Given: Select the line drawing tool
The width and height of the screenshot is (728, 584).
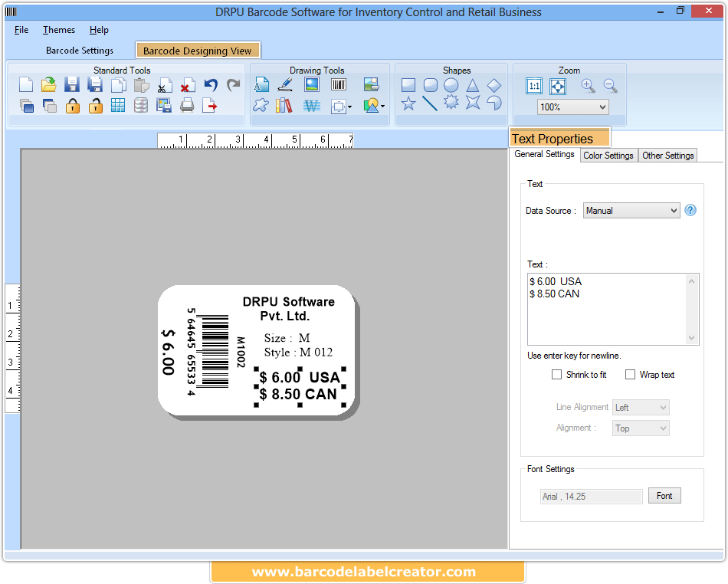Looking at the screenshot, I should coord(429,103).
